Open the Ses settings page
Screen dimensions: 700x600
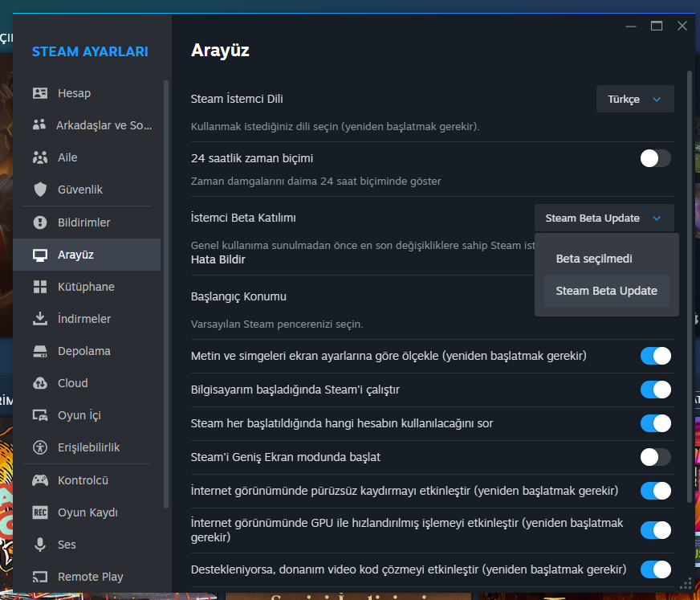point(87,545)
